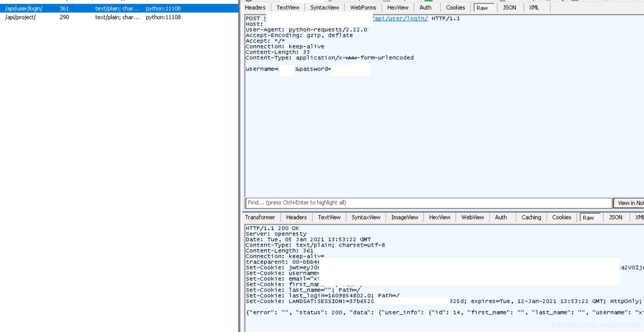Open the response WebView tab
The width and height of the screenshot is (644, 332).
click(472, 217)
